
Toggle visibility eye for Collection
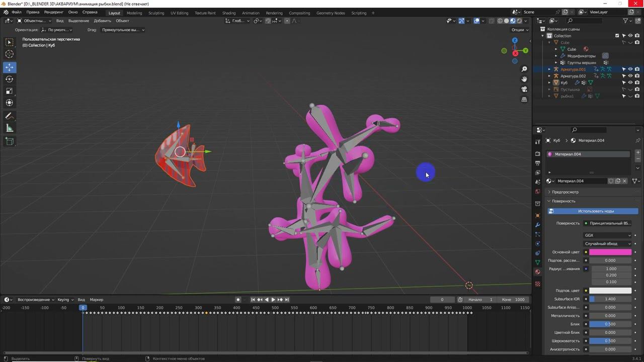[x=630, y=36]
